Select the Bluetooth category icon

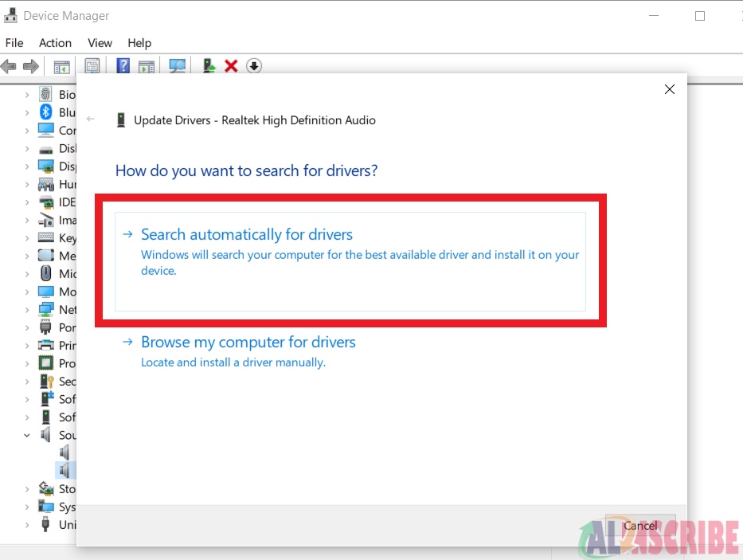[45, 112]
